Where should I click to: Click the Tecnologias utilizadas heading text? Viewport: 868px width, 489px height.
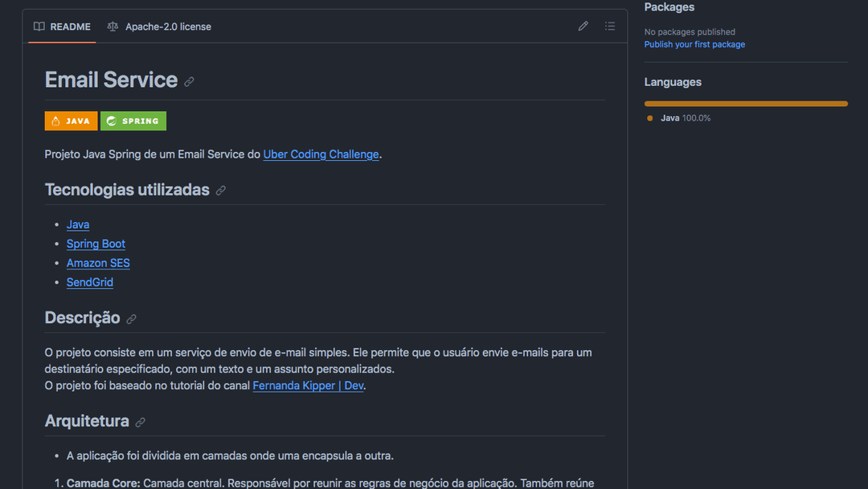tap(127, 189)
